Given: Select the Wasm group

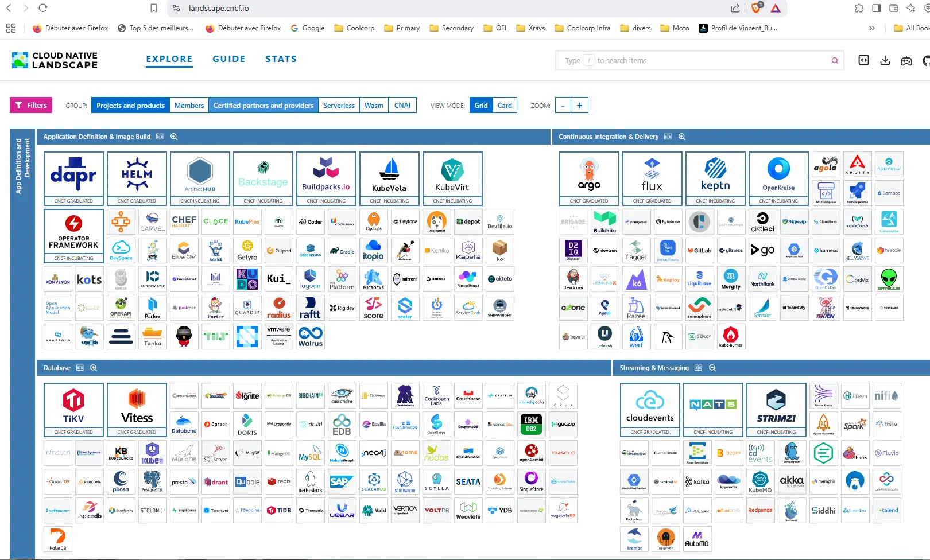Looking at the screenshot, I should point(374,106).
